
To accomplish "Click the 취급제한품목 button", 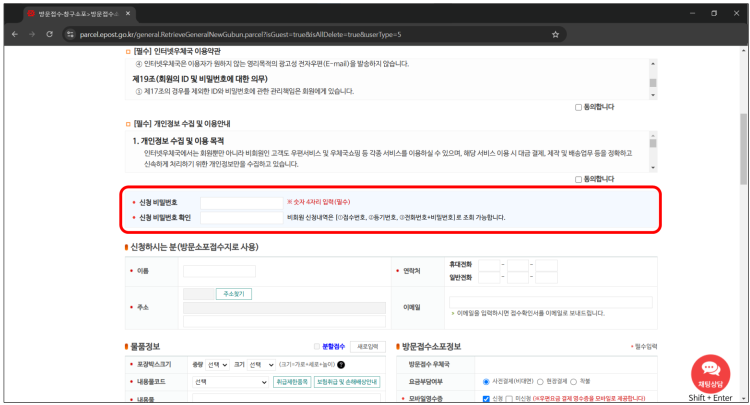I will 291,382.
